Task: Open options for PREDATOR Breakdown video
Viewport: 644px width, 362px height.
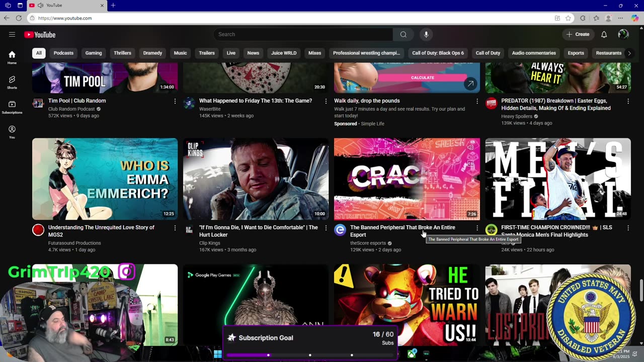Action: click(x=628, y=101)
